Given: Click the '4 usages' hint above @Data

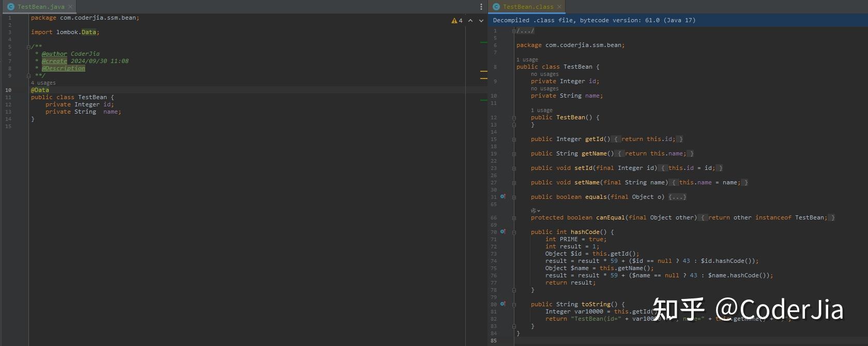Looking at the screenshot, I should (43, 83).
